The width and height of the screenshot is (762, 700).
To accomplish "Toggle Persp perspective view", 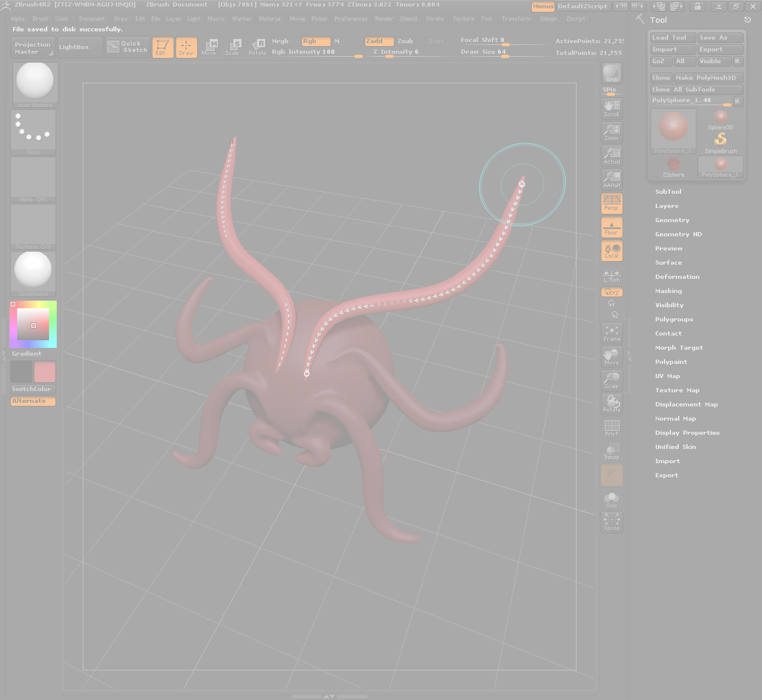I will click(x=612, y=203).
